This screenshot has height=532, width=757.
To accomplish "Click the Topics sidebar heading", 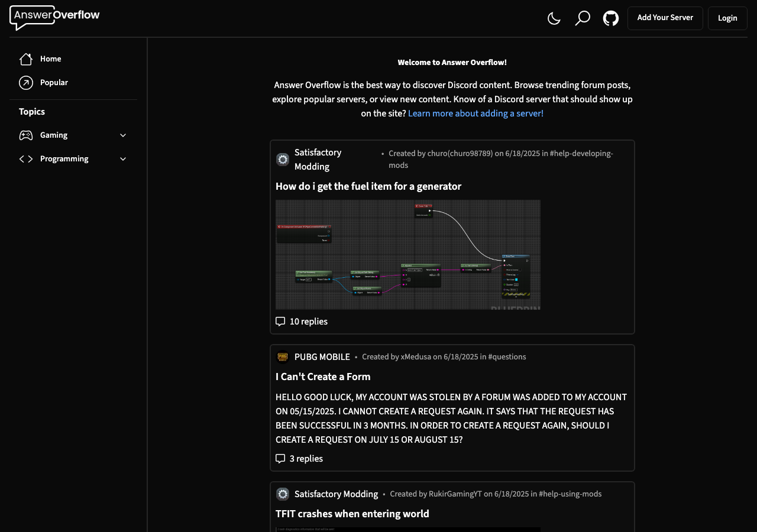I will 32,112.
